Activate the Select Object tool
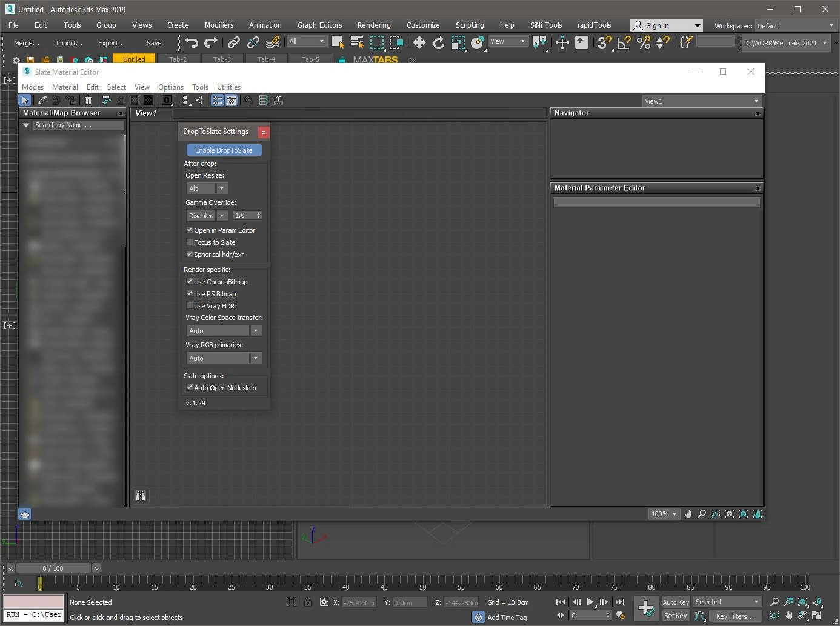The image size is (840, 626). (x=338, y=42)
